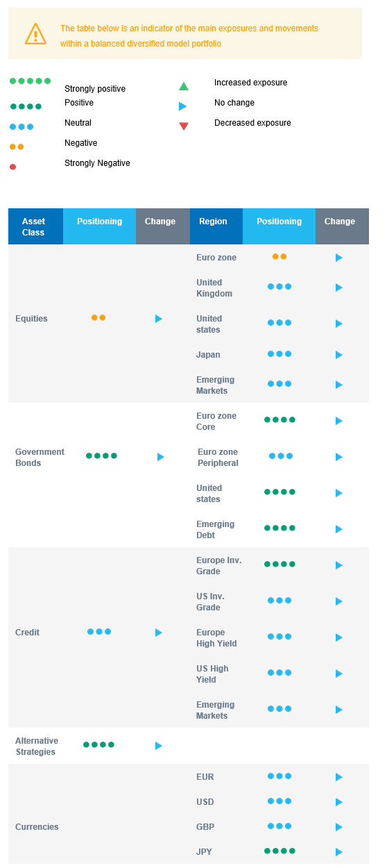Image resolution: width=387 pixels, height=868 pixels.
Task: Click the red Decreased exposure triangle
Action: click(x=184, y=126)
